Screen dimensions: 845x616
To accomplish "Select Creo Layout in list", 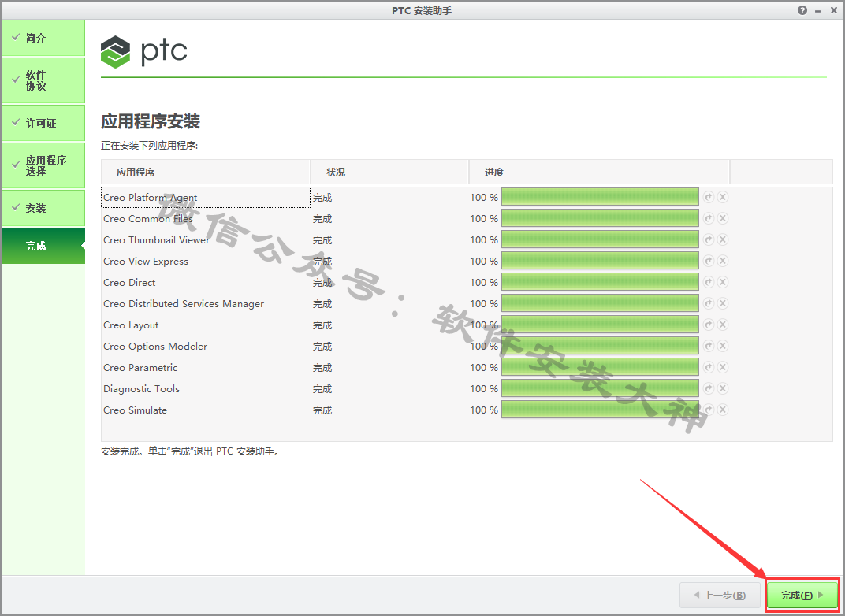I will coord(131,325).
